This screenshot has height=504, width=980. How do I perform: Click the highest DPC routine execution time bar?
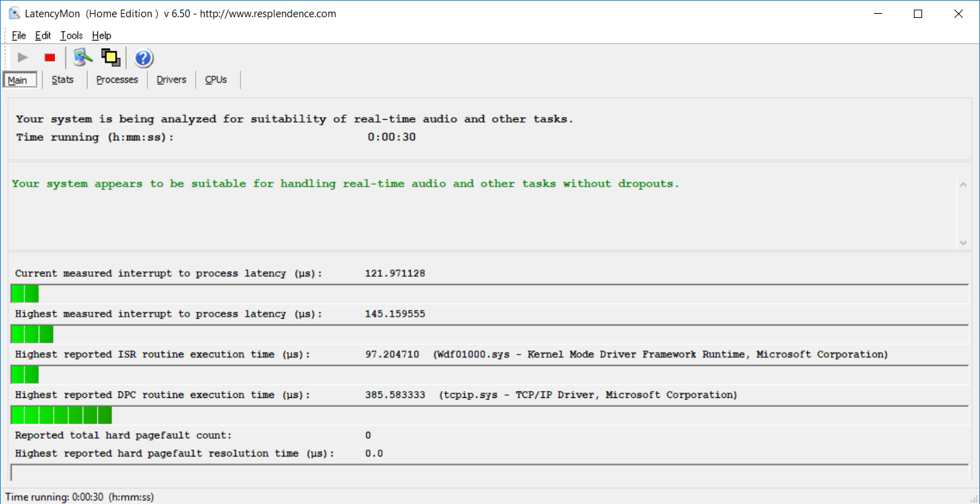pyautogui.click(x=489, y=415)
